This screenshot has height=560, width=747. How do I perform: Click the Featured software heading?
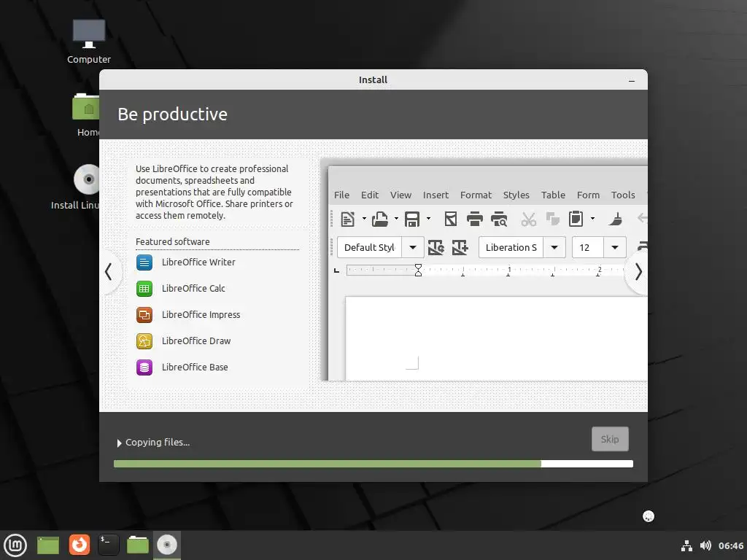(172, 242)
